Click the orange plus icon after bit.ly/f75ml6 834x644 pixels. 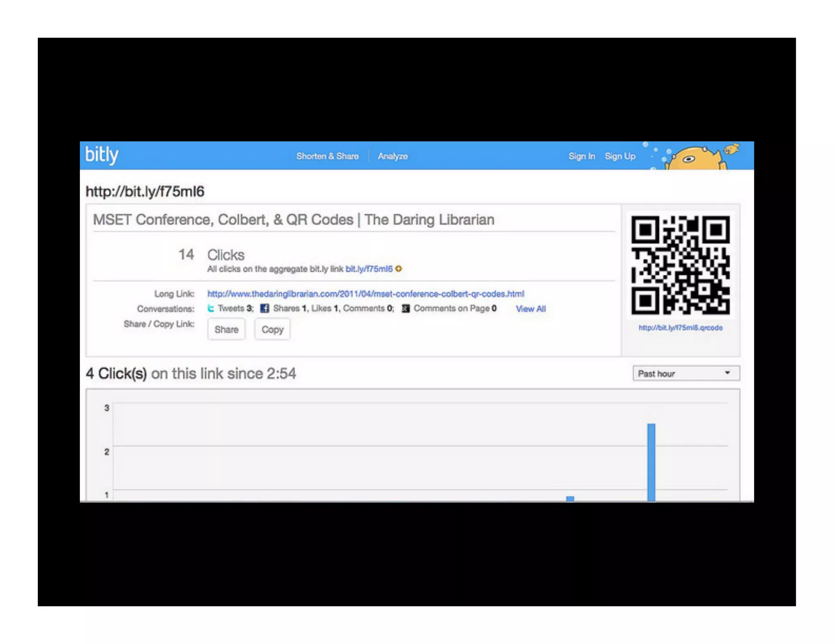coord(399,269)
